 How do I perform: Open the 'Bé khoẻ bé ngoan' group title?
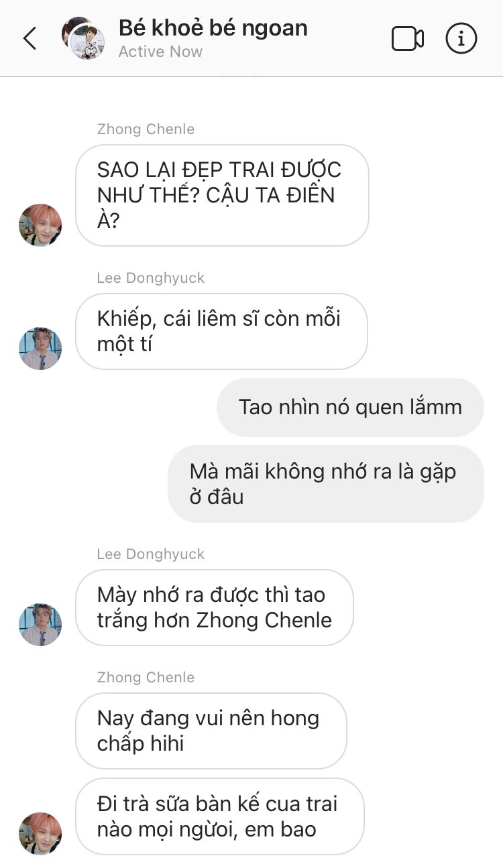pos(213,28)
